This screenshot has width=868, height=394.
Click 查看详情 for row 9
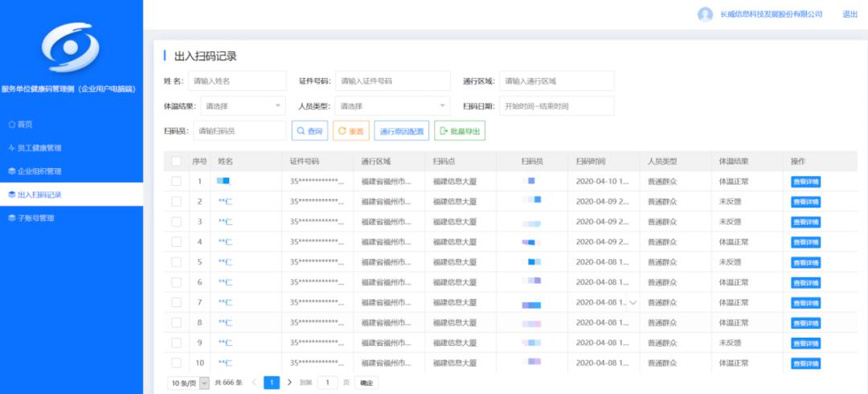(x=805, y=343)
